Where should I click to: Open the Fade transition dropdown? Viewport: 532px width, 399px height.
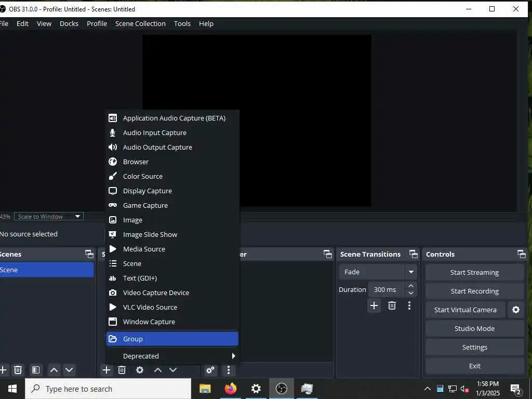point(378,272)
